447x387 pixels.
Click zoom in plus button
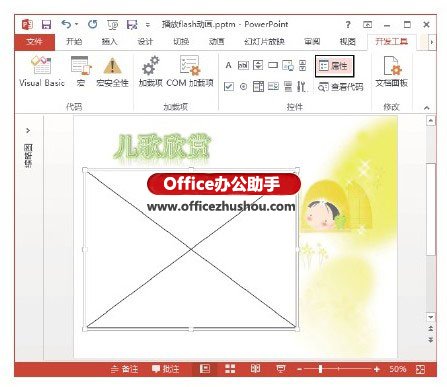tap(377, 369)
